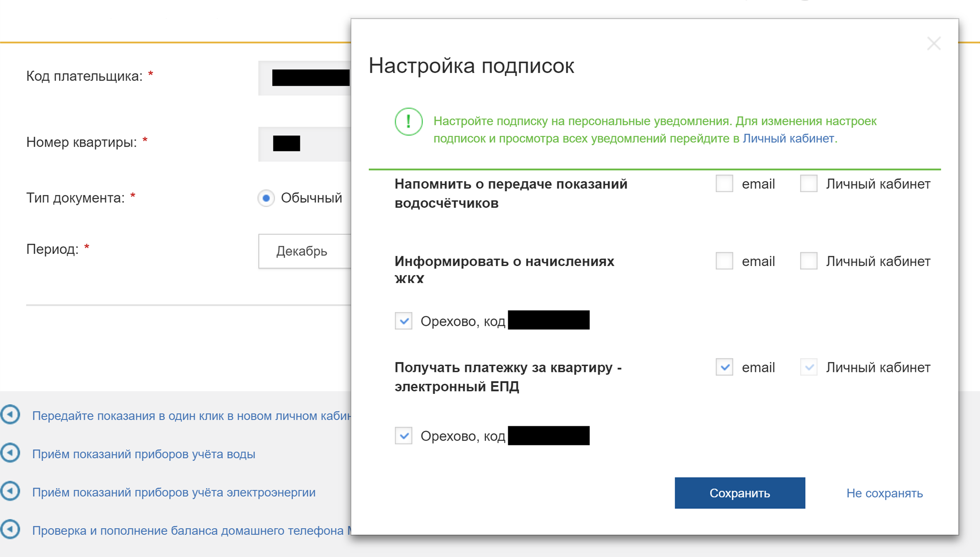This screenshot has height=557, width=980.
Task: Toggle Личный кабинет for electronic ЕПД bill
Action: [x=808, y=367]
